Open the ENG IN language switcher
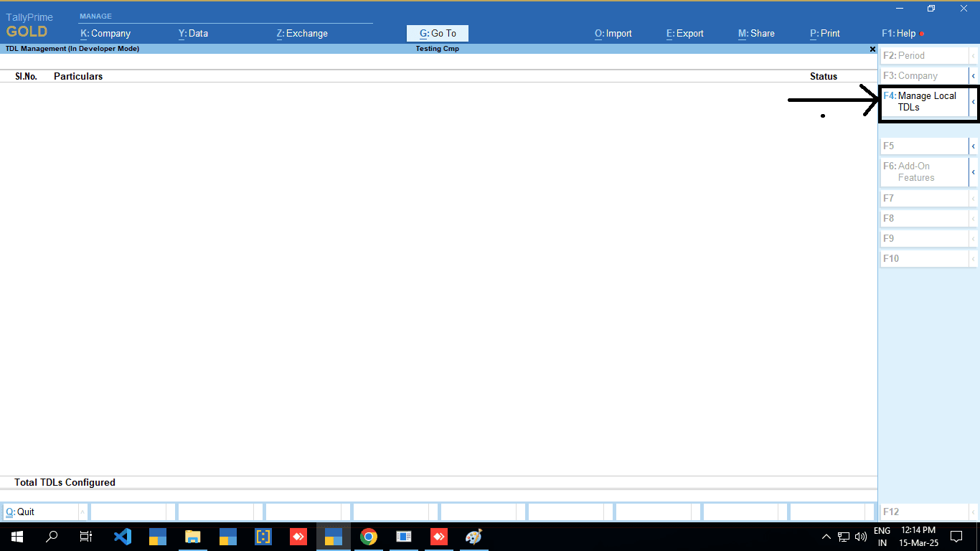The height and width of the screenshot is (551, 980). tap(882, 536)
